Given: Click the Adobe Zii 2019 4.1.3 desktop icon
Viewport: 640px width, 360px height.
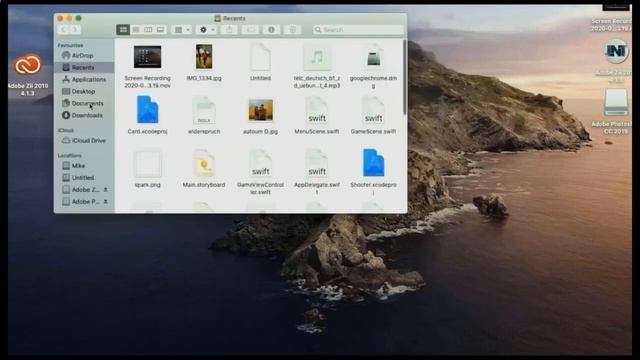Looking at the screenshot, I should [28, 64].
